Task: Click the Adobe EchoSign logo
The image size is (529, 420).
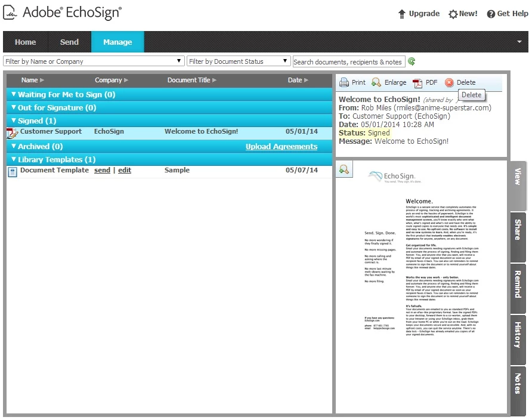Action: [63, 13]
